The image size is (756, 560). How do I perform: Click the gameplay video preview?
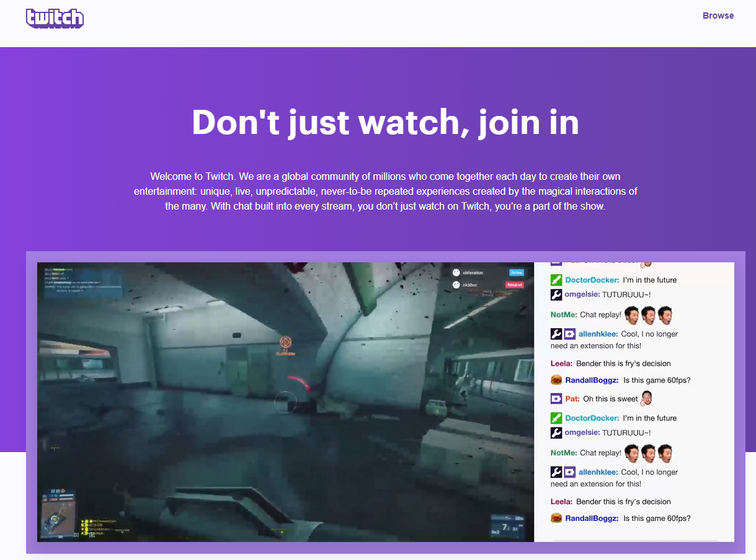285,402
